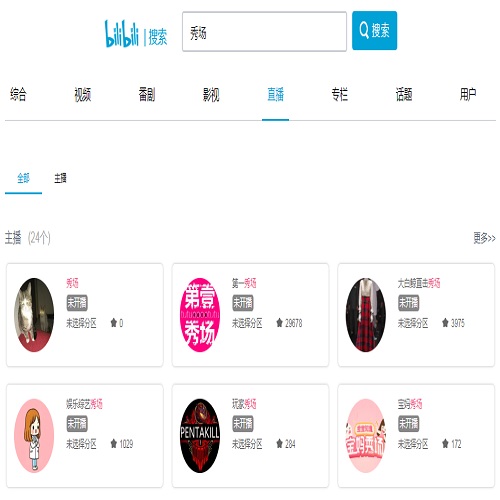Open the pink 第壹秀场 avatar
The height and width of the screenshot is (500, 500).
pyautogui.click(x=200, y=315)
